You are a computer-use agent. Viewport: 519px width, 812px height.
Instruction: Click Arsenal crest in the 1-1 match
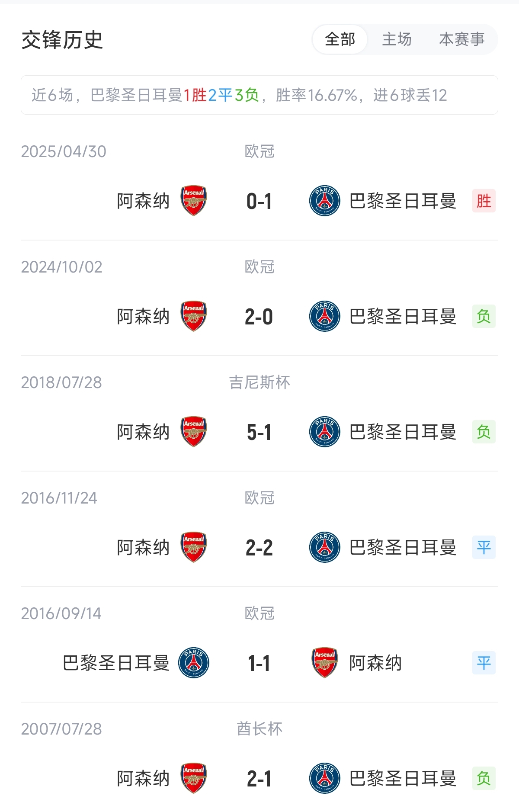tap(324, 663)
